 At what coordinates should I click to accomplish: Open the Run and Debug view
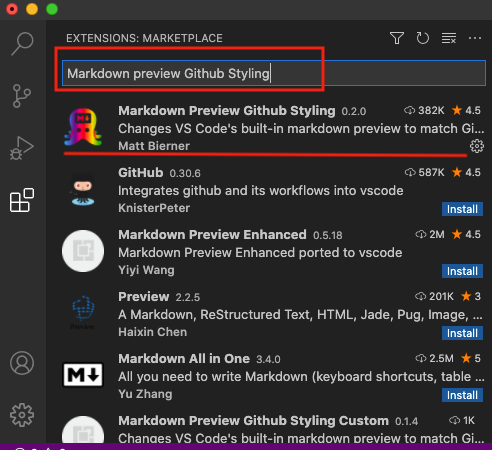point(22,148)
